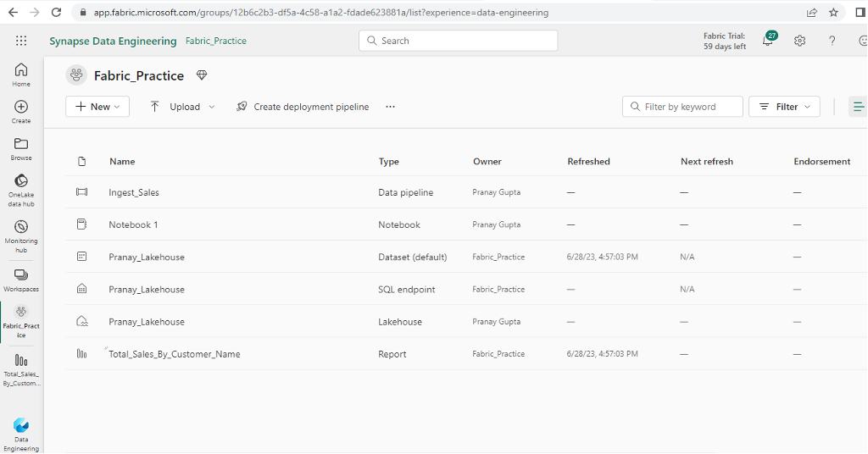
Task: Open the help question mark
Action: pos(832,41)
